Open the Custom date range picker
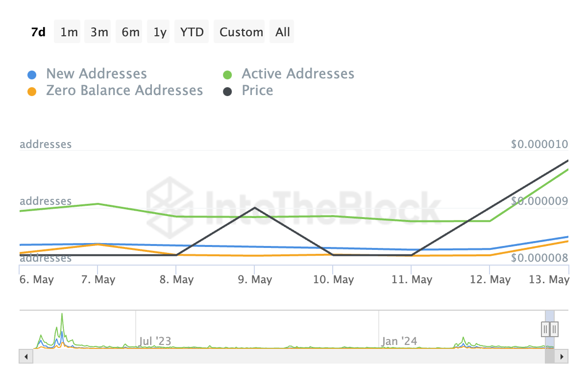 coord(241,32)
